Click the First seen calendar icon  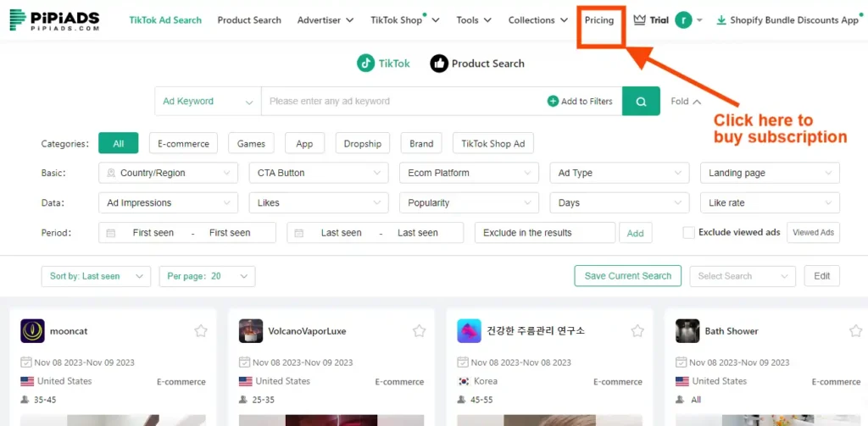point(111,233)
